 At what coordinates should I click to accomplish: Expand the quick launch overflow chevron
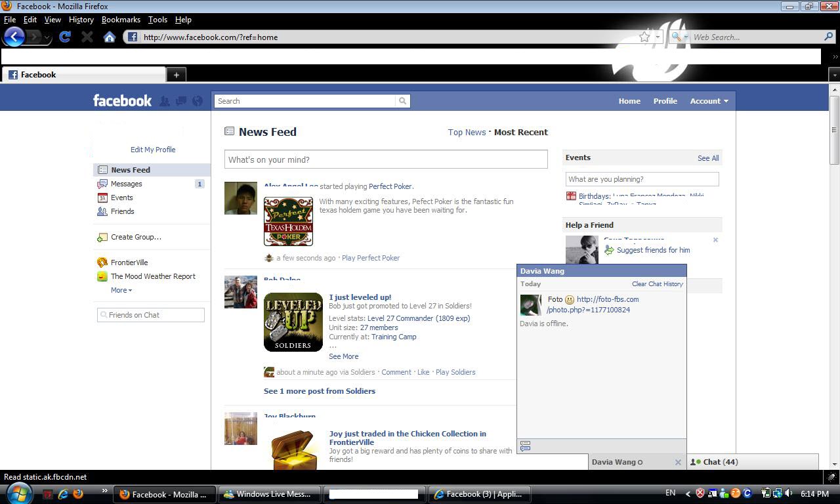(104, 490)
